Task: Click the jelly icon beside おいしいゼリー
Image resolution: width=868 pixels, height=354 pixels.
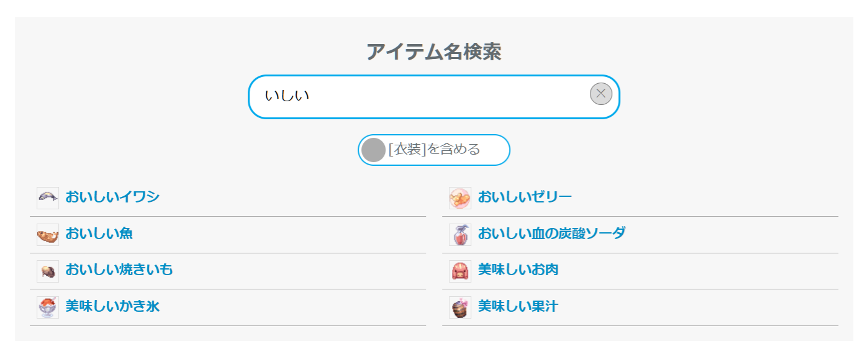Action: coord(460,197)
